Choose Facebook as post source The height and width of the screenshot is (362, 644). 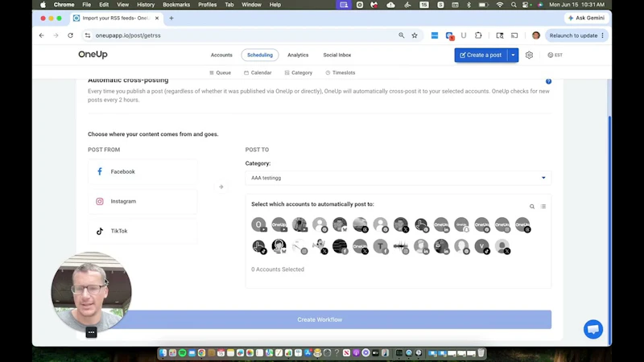(142, 171)
